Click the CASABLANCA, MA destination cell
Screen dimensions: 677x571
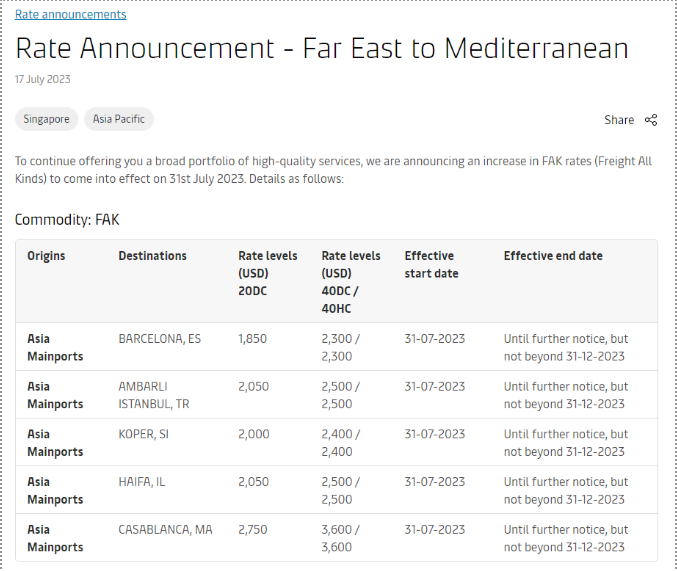coord(165,530)
